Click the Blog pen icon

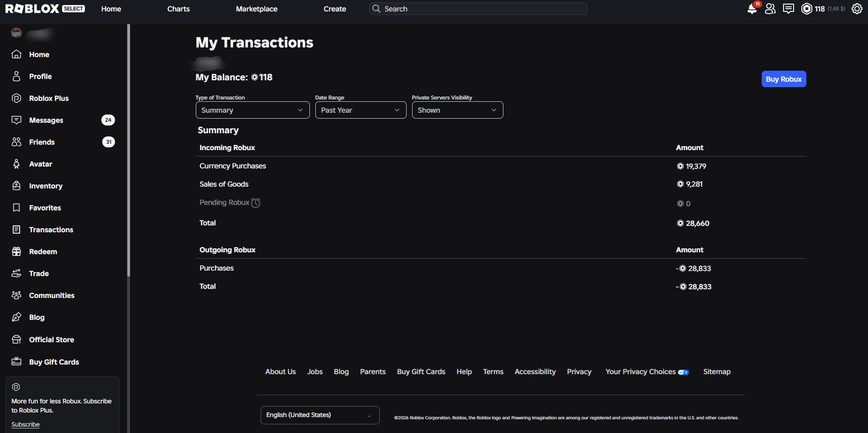click(16, 317)
